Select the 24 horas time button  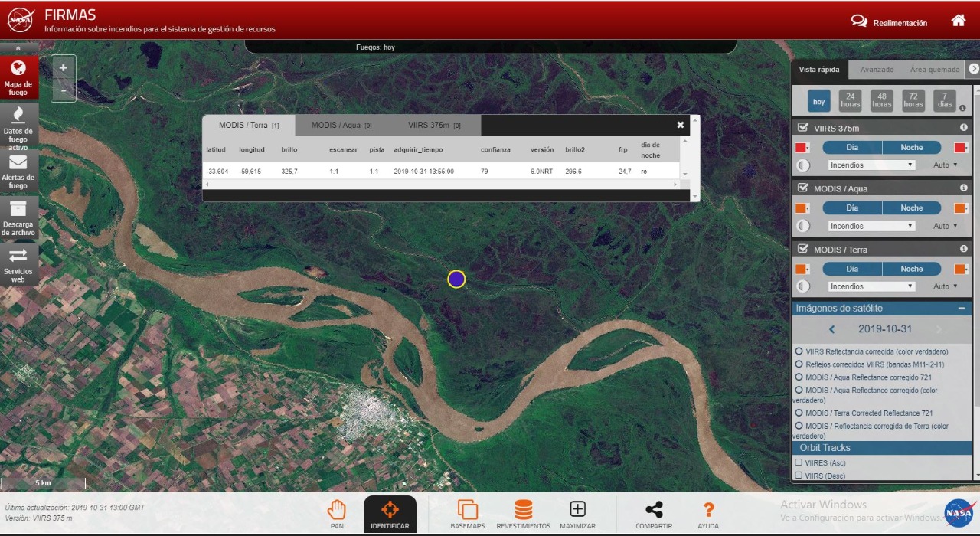coord(850,101)
